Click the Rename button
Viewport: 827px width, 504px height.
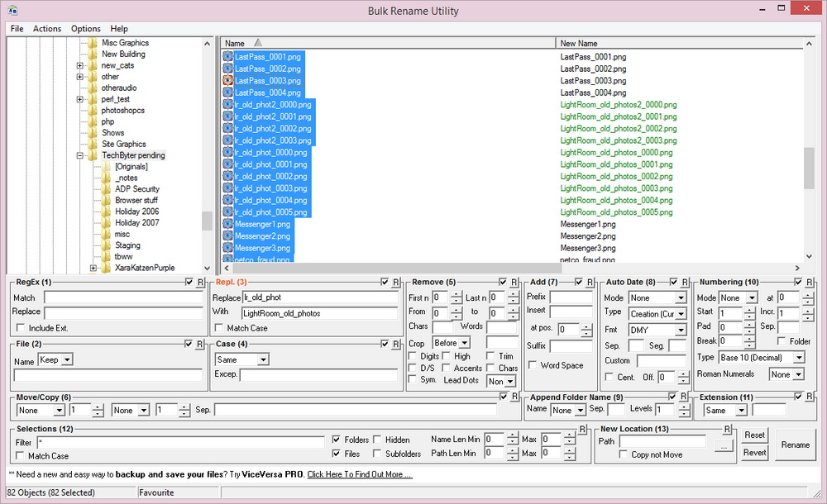point(796,445)
